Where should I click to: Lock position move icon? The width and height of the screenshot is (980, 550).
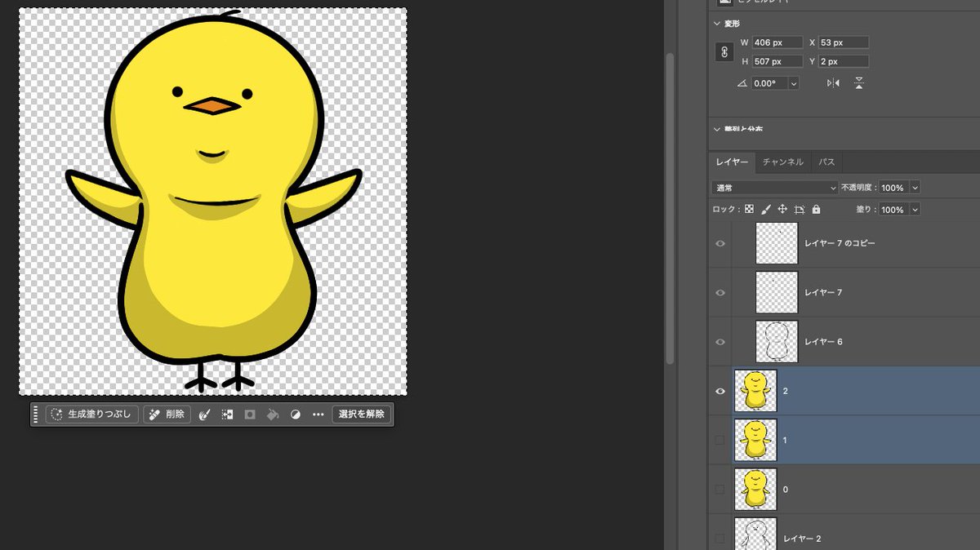tap(782, 209)
